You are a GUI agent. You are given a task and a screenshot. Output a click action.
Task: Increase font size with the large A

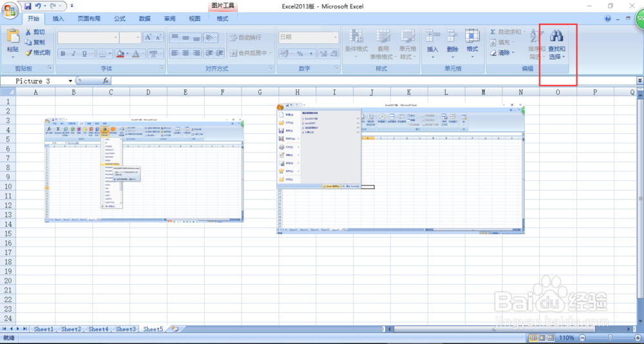click(148, 37)
